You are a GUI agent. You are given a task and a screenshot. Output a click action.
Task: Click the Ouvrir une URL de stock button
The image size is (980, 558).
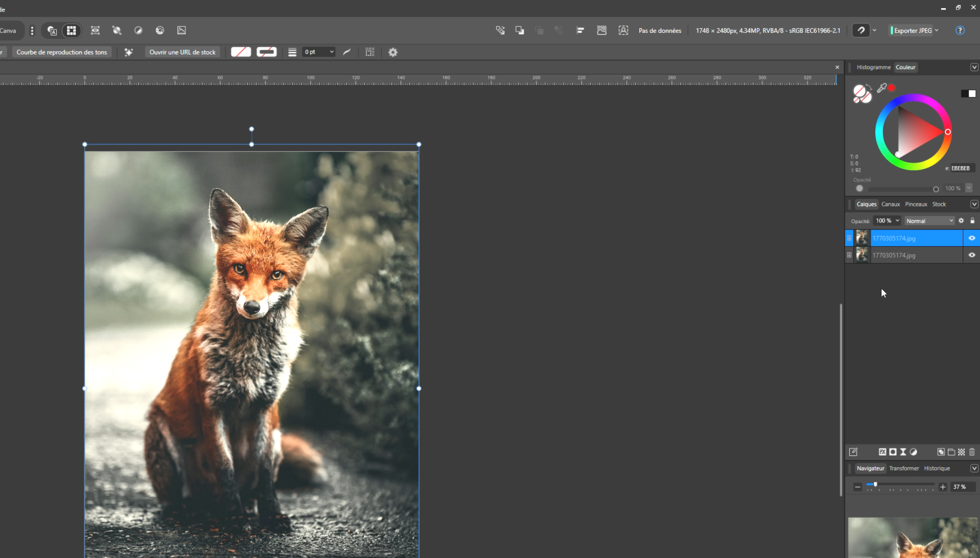[182, 52]
